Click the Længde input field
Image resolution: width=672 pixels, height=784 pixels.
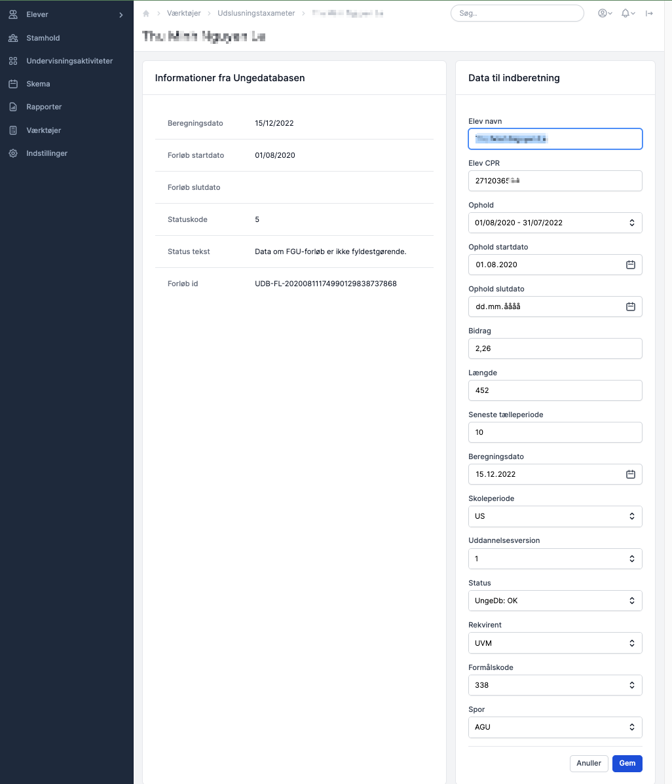tap(555, 390)
